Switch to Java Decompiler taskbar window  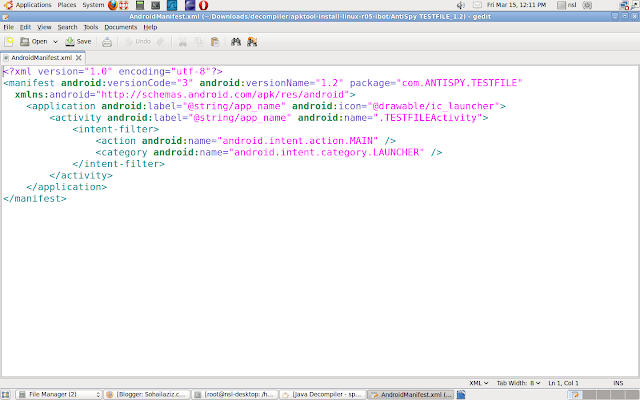point(322,394)
